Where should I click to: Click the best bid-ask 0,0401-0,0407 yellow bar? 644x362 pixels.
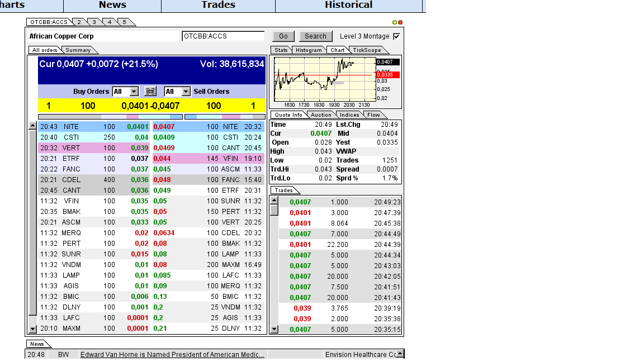point(151,106)
